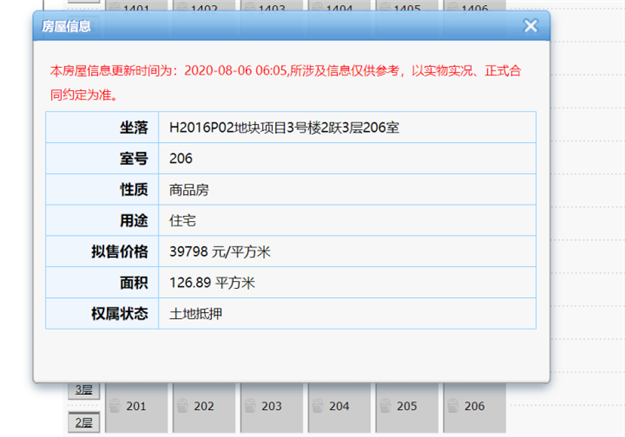Click the 用途 row label

coord(134,220)
